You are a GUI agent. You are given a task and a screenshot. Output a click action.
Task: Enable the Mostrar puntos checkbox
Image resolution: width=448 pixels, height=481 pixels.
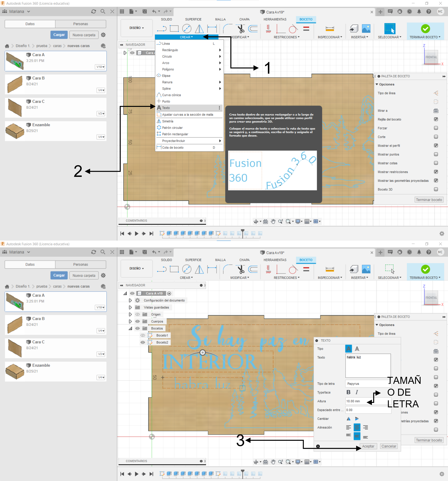(436, 154)
